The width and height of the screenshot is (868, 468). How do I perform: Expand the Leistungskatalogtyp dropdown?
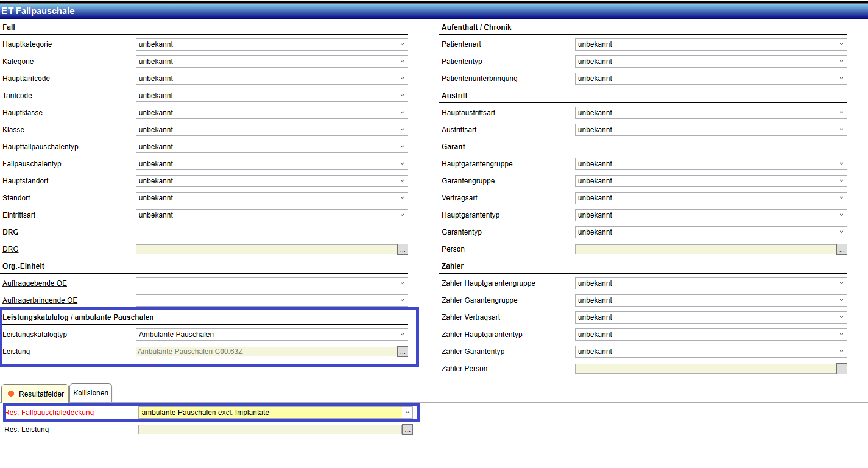272,335
